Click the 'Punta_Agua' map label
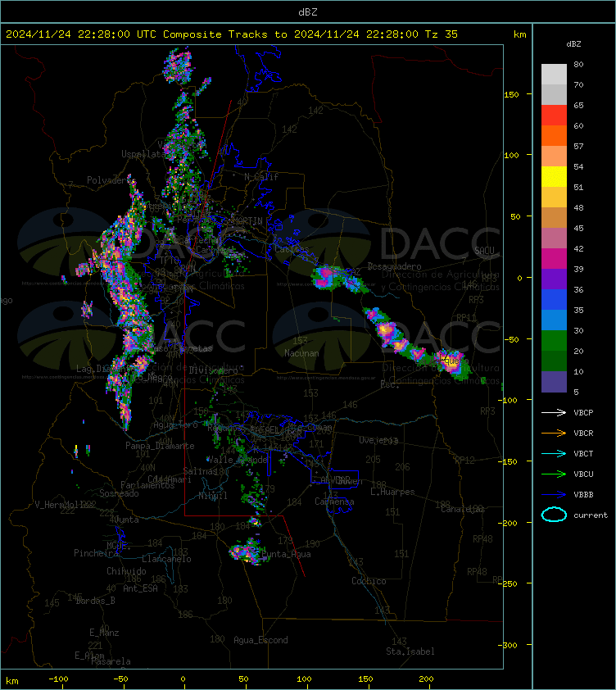 287,554
